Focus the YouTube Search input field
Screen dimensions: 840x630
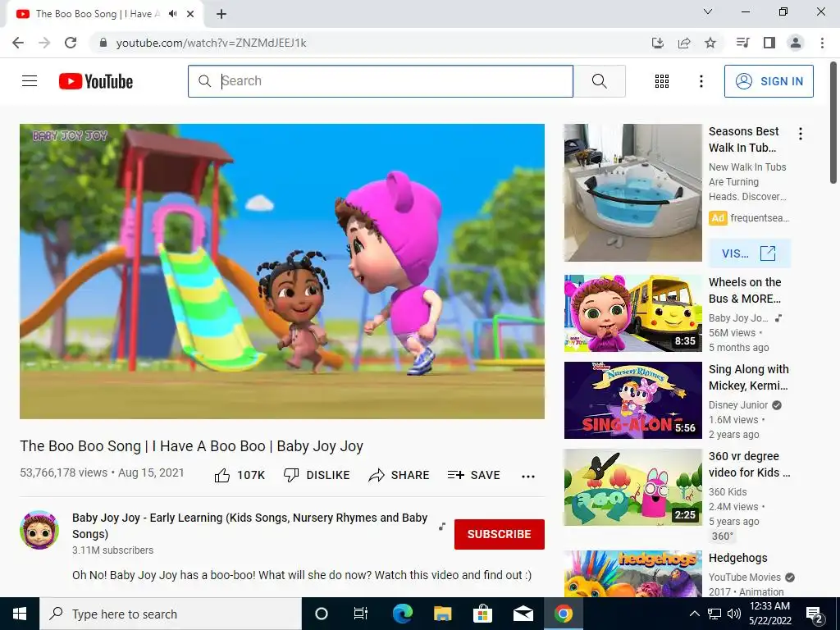[381, 81]
